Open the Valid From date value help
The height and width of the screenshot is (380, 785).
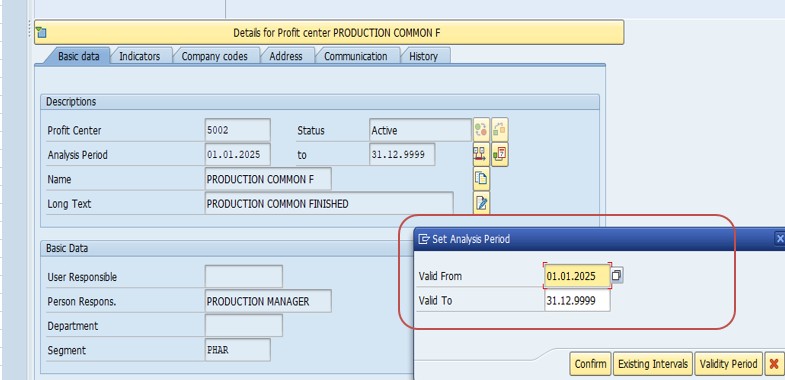pyautogui.click(x=617, y=275)
